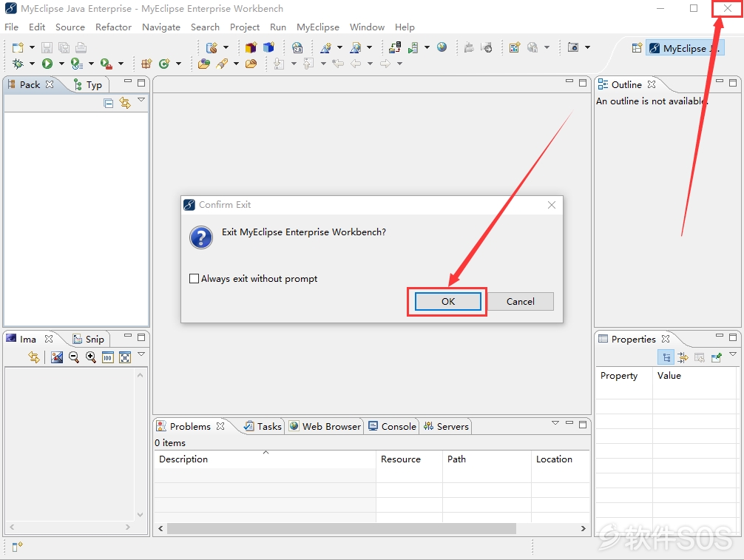Maximize the Outline view panel
The height and width of the screenshot is (560, 744).
(733, 83)
